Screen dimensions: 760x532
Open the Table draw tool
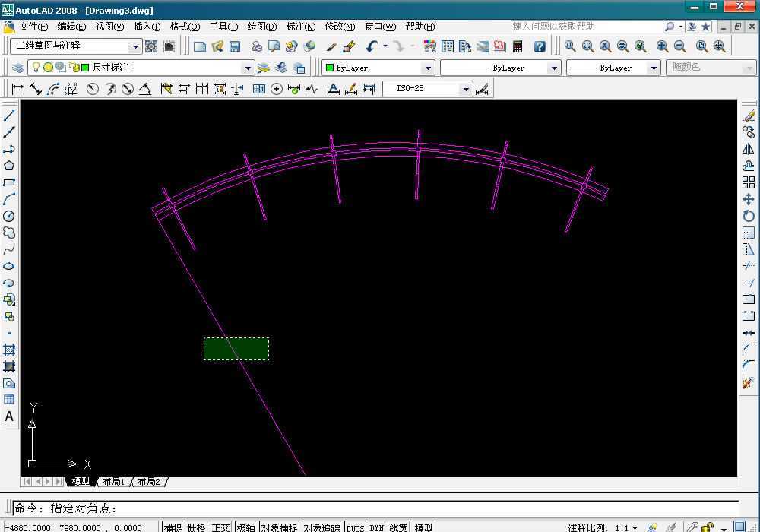[x=9, y=400]
